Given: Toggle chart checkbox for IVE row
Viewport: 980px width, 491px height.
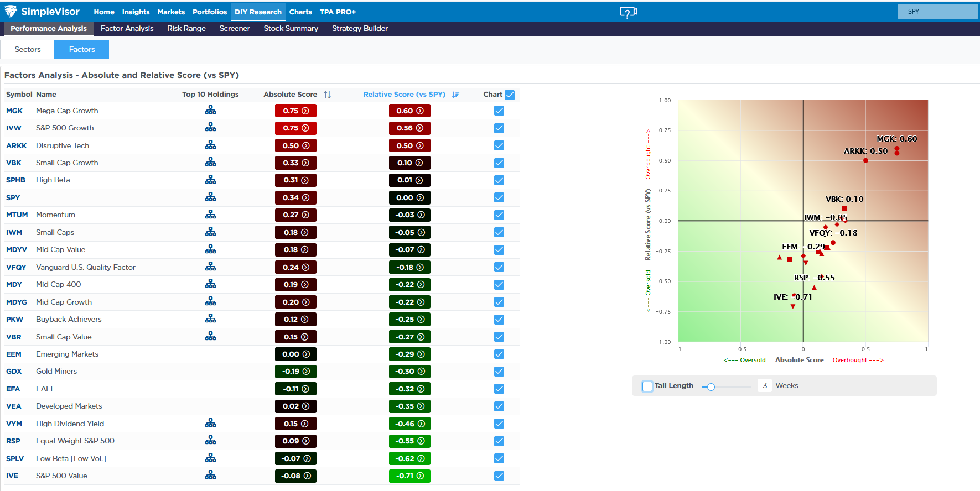Looking at the screenshot, I should 499,476.
